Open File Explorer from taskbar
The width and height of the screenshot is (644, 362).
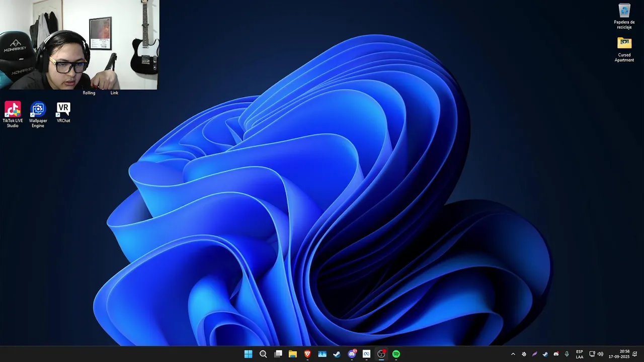pyautogui.click(x=293, y=354)
